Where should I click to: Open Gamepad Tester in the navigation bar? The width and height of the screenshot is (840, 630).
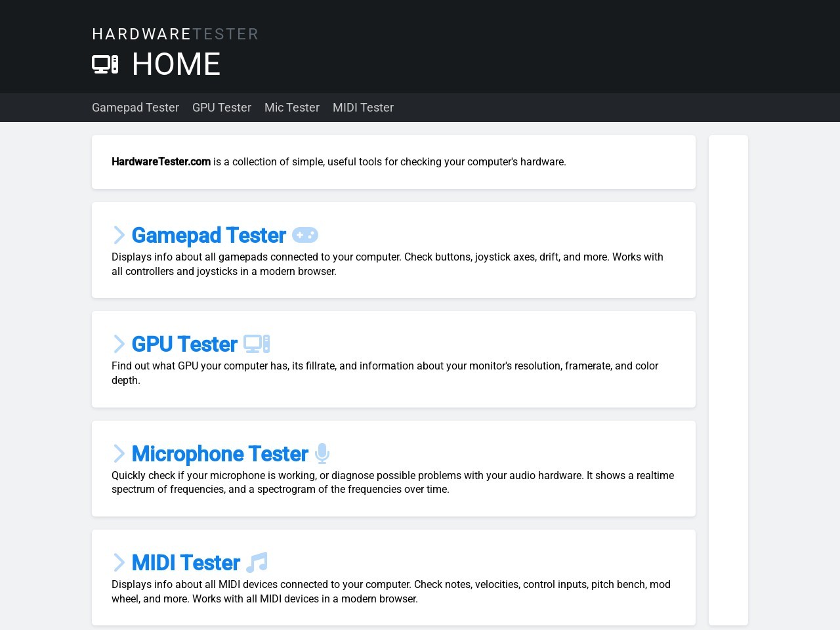[135, 108]
